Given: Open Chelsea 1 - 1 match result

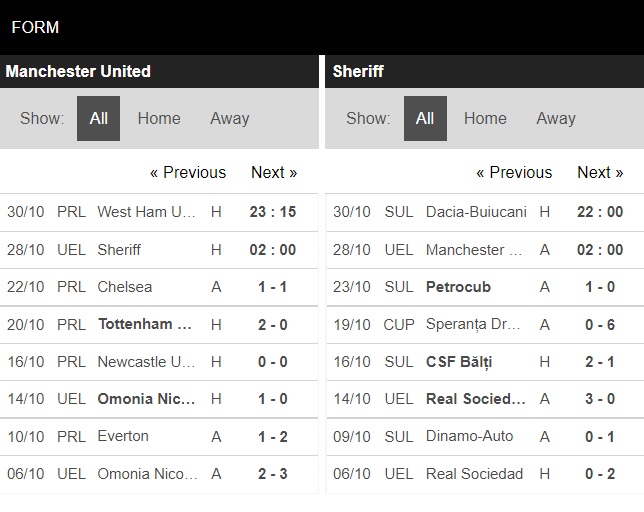Looking at the screenshot, I should coord(159,287).
